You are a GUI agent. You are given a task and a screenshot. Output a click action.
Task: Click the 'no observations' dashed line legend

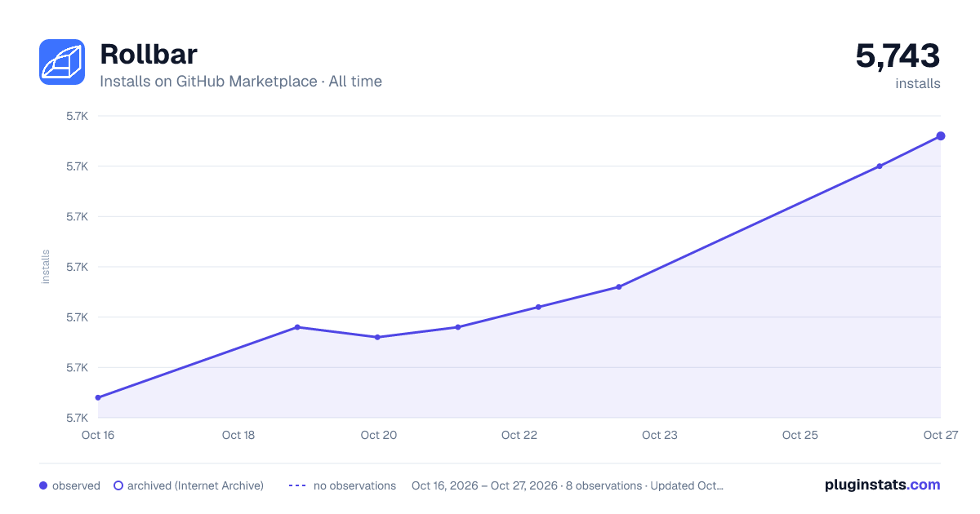(297, 485)
